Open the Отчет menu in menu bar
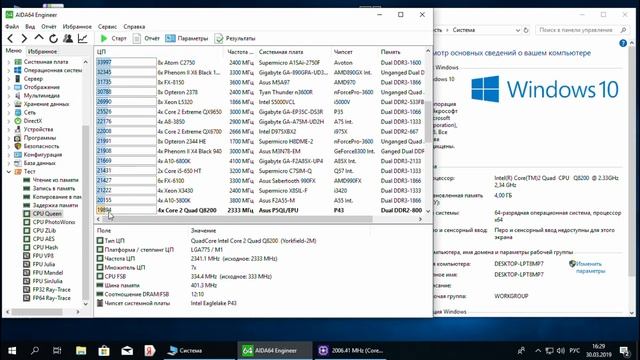 49,27
